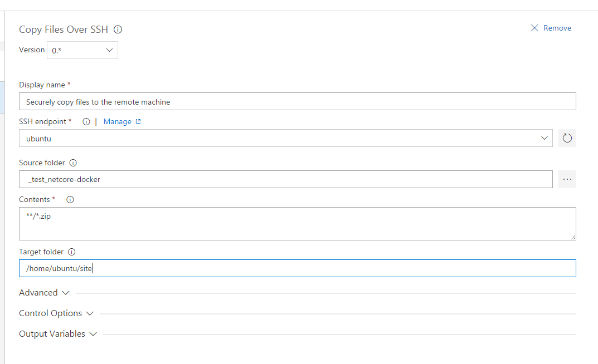598x364 pixels.
Task: Click the Contents info icon
Action: coord(70,199)
